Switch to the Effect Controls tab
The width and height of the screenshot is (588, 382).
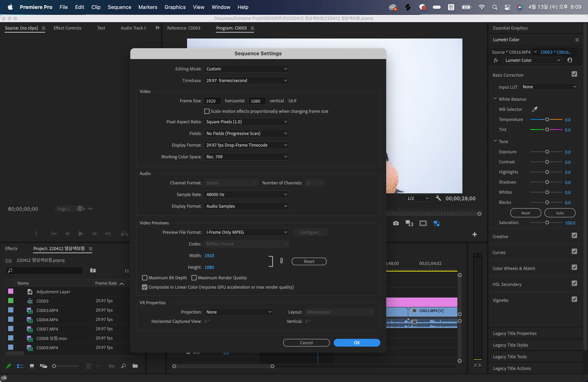pyautogui.click(x=67, y=28)
